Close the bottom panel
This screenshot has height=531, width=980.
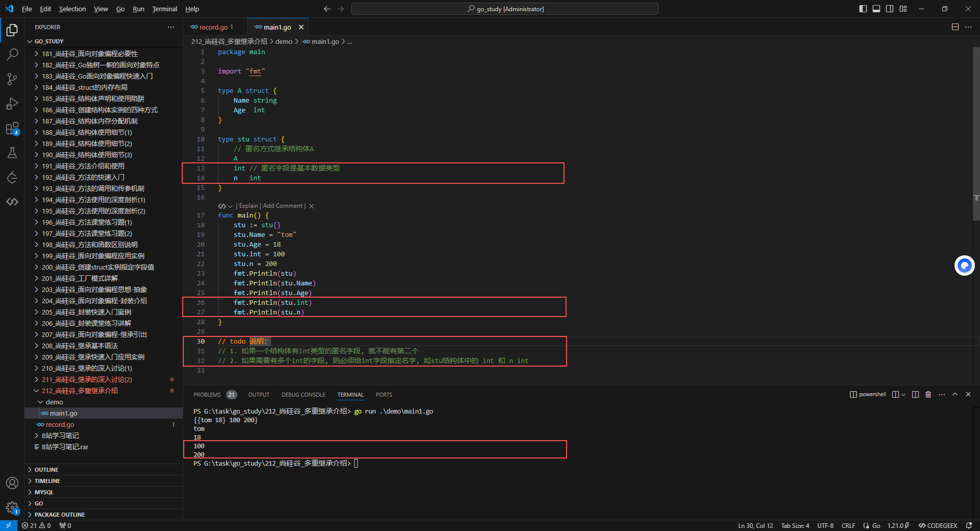point(968,395)
